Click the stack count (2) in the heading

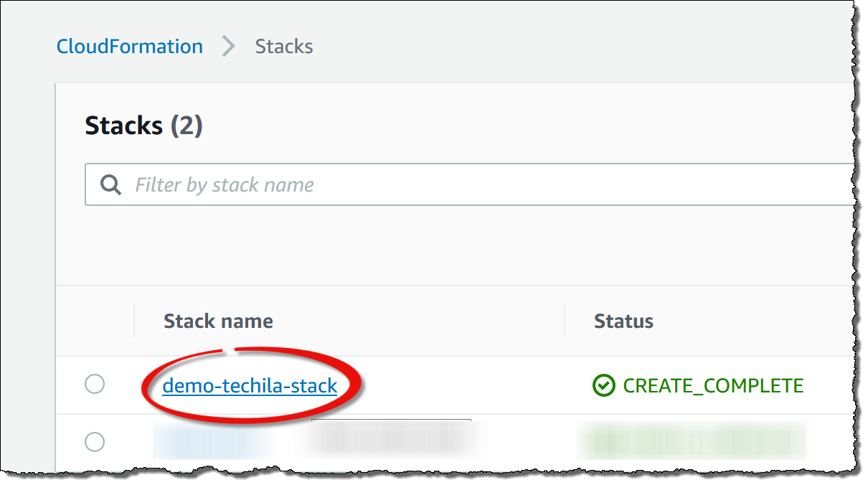coord(187,126)
